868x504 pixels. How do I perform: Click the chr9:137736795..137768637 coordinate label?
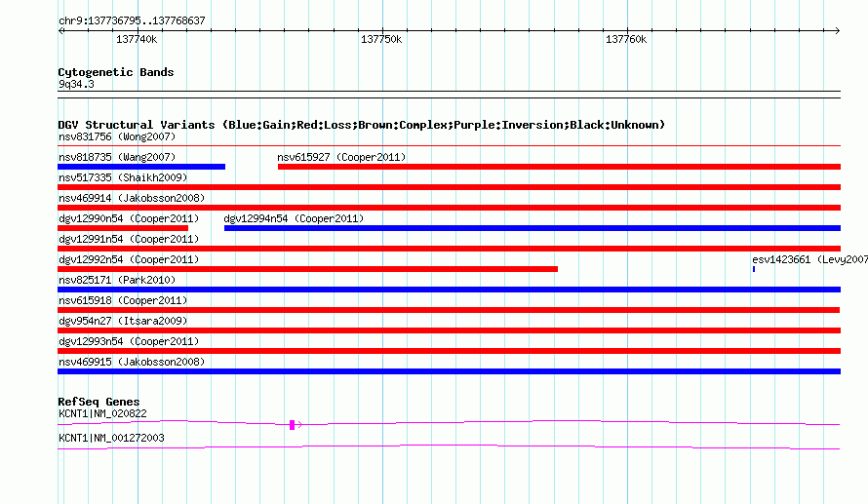coord(132,20)
